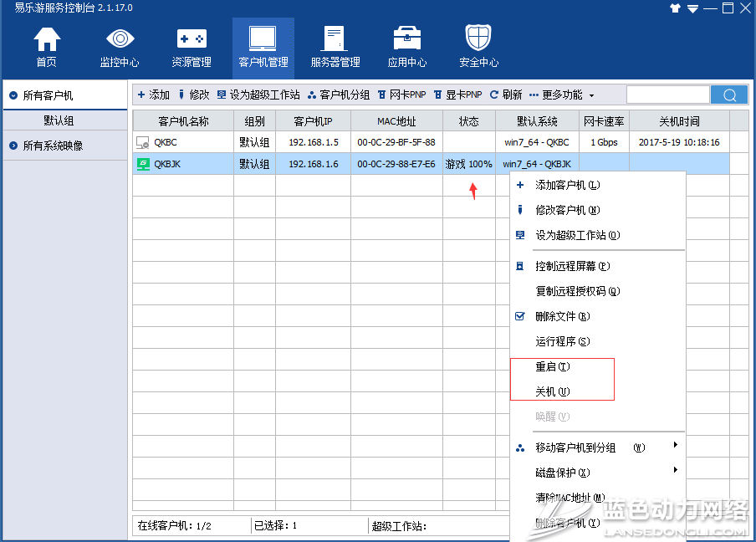Choose 关机 from the context menu
Image resolution: width=756 pixels, height=542 pixels.
(552, 391)
